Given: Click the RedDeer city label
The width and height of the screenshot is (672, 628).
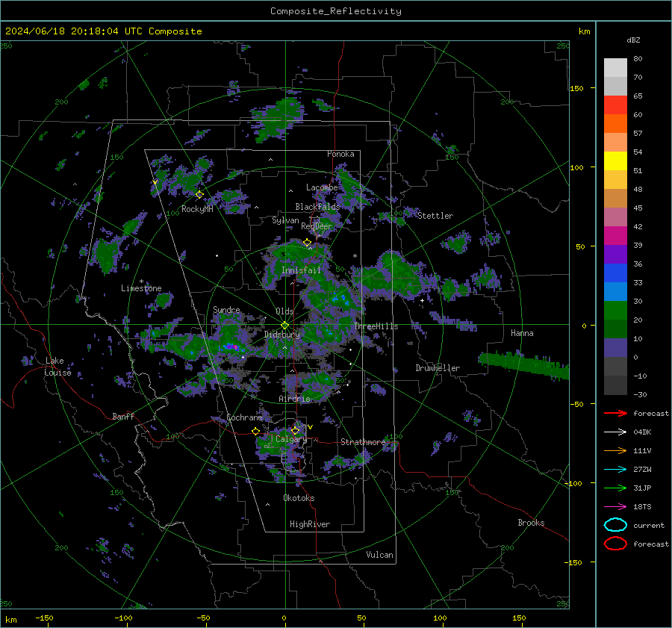Looking at the screenshot, I should [317, 226].
